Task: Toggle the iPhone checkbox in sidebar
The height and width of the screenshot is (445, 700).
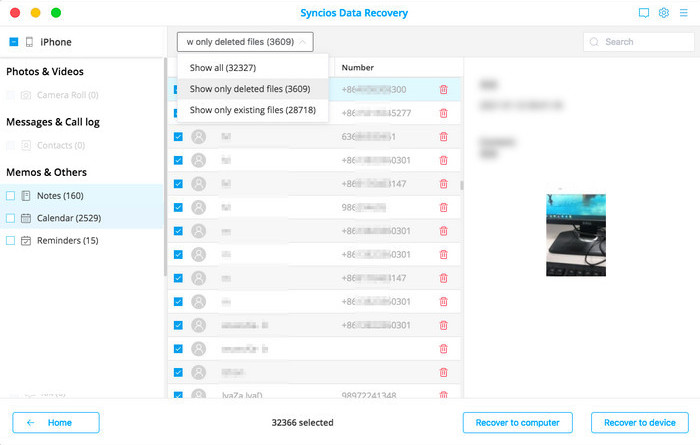Action: 13,42
